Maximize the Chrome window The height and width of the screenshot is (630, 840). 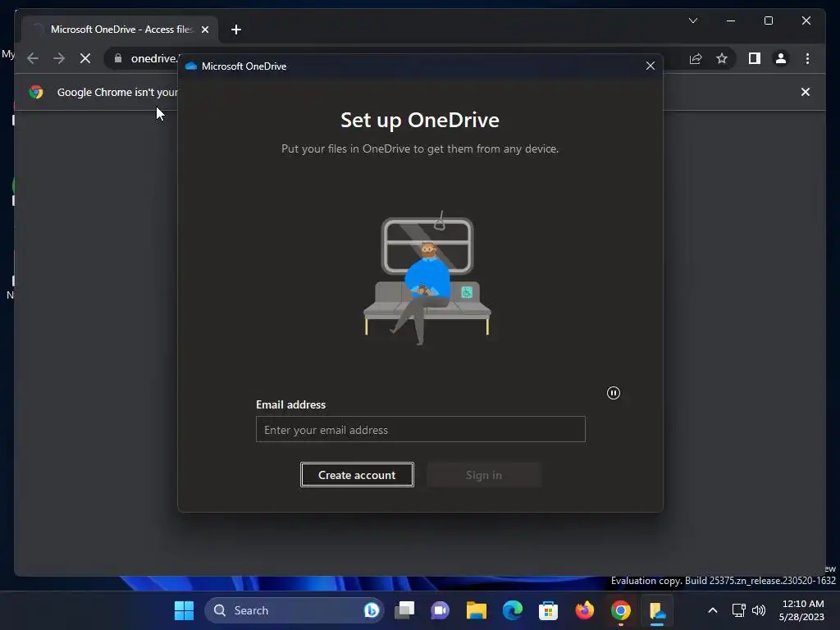point(768,21)
